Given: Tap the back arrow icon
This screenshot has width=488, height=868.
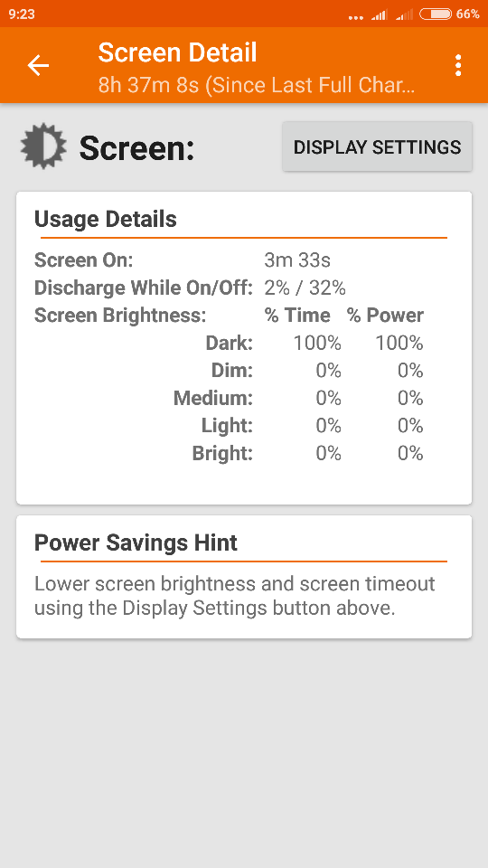Looking at the screenshot, I should (38, 65).
